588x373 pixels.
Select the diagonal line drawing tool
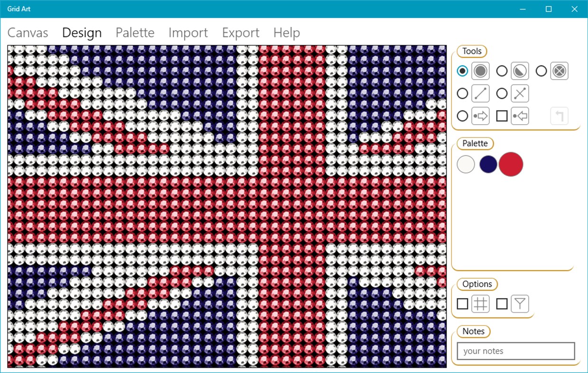pos(480,93)
